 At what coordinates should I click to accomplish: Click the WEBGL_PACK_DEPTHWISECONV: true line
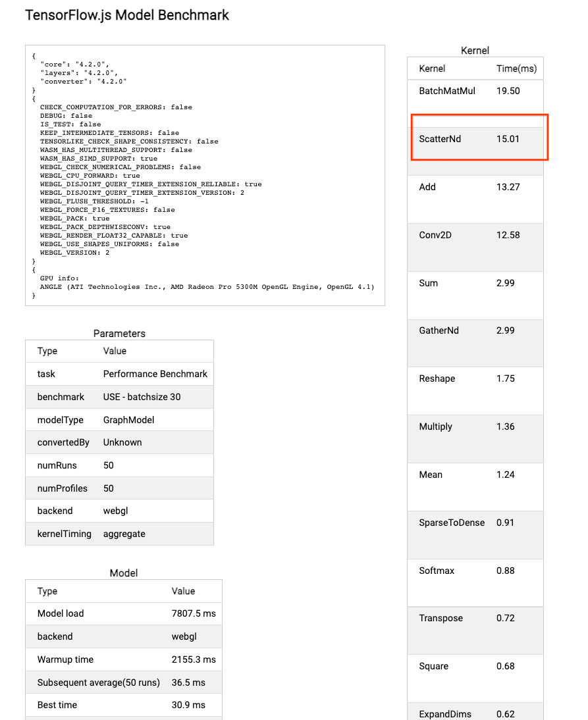pyautogui.click(x=105, y=227)
